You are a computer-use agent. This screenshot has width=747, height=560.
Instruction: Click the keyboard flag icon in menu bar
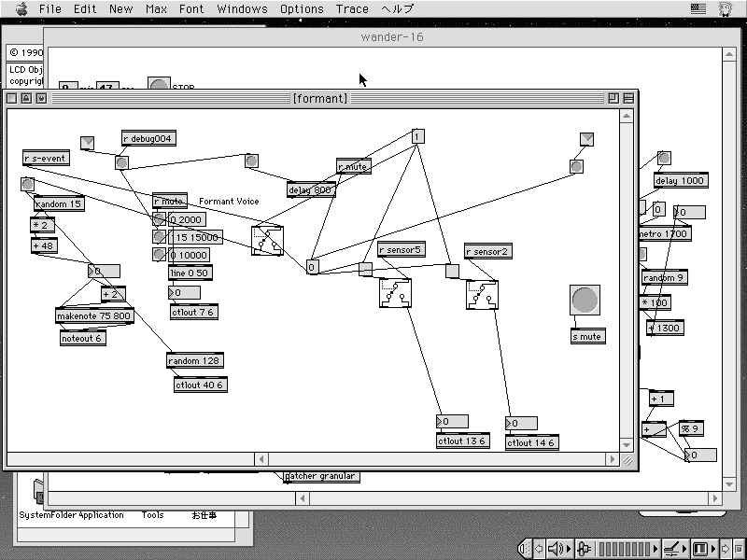point(698,8)
